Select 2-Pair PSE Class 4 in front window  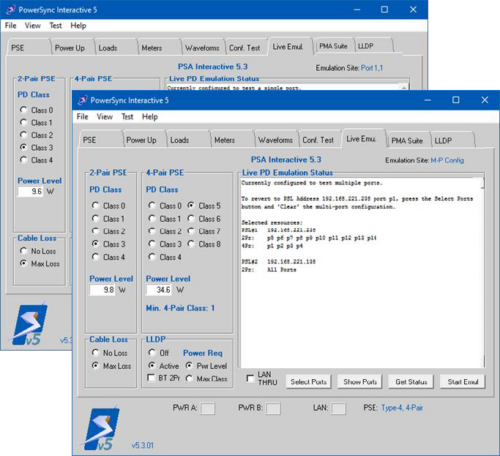95,257
